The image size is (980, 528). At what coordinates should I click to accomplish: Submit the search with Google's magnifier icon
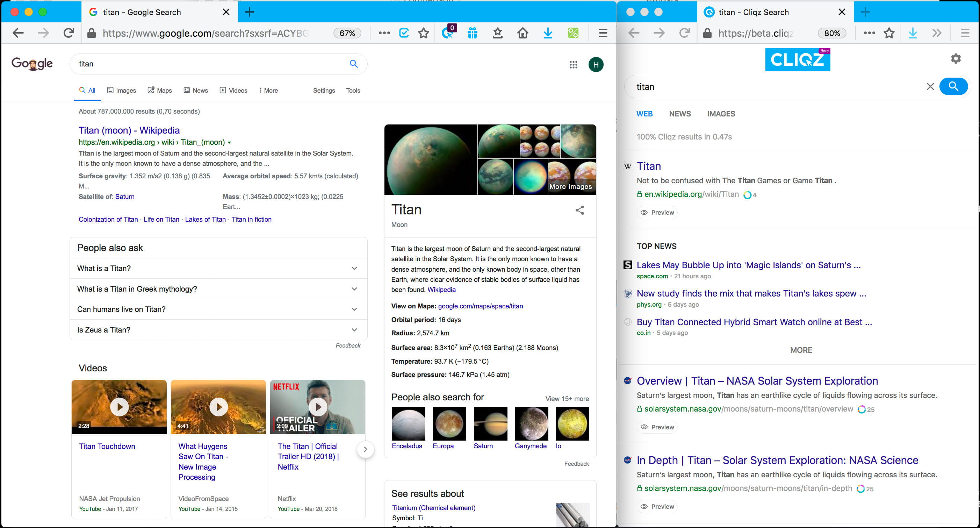[x=353, y=64]
